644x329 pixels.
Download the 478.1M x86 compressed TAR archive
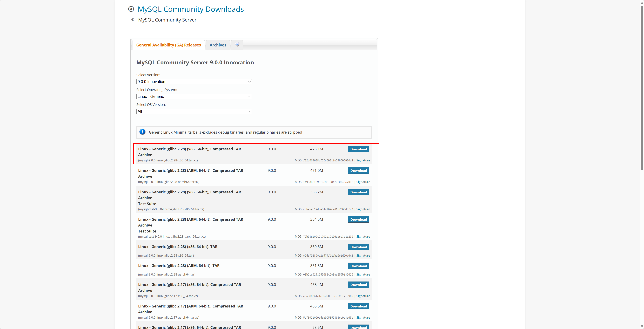coord(358,149)
